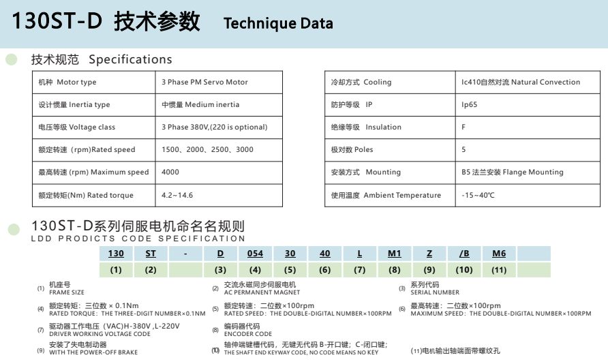Select rated speed values "1500、2000、2500、3000"
Image resolution: width=608 pixels, height=364 pixels.
point(207,149)
